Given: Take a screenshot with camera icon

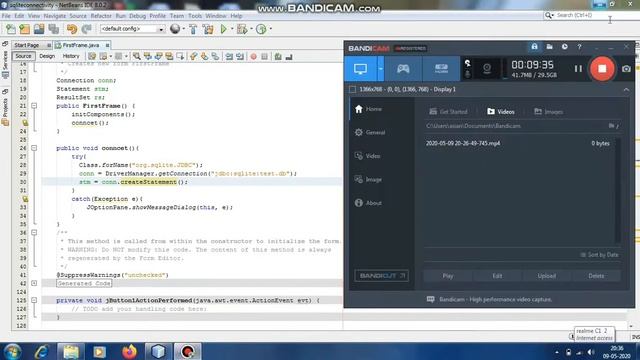Looking at the screenshot, I should tap(626, 69).
